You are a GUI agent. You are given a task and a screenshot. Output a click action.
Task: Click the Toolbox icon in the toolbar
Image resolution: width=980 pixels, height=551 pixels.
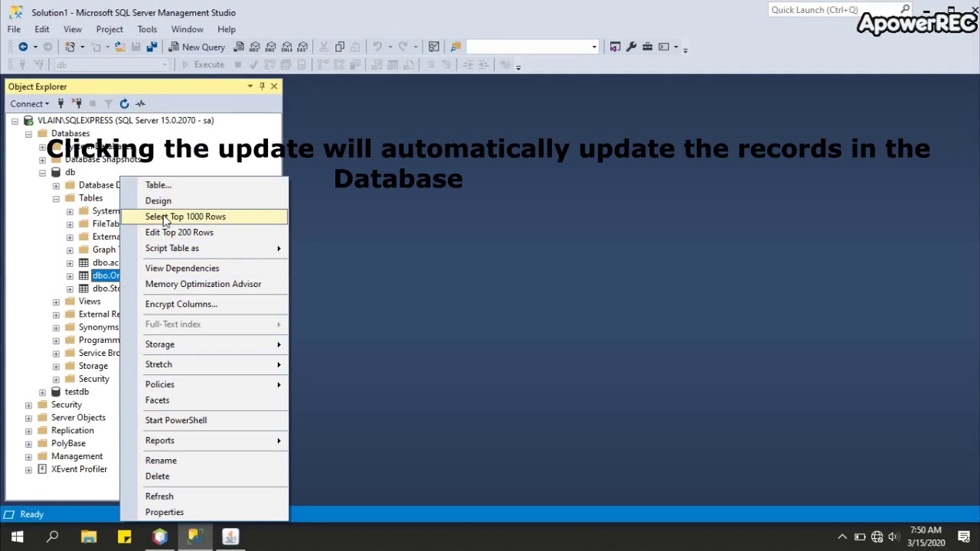pos(647,47)
